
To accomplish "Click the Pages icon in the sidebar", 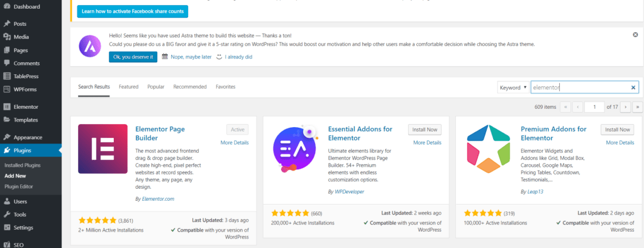I will click(x=7, y=50).
